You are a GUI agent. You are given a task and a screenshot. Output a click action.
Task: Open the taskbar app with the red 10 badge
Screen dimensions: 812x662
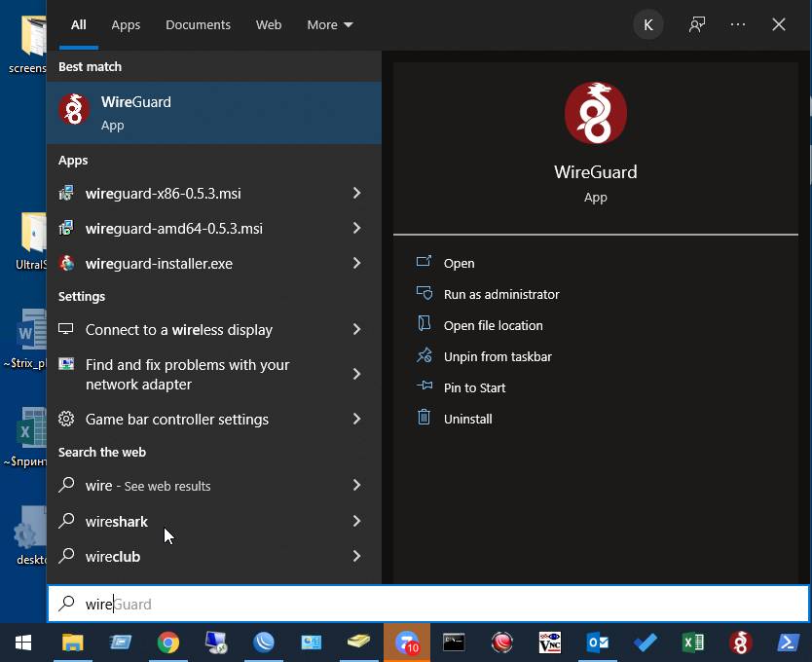[407, 643]
